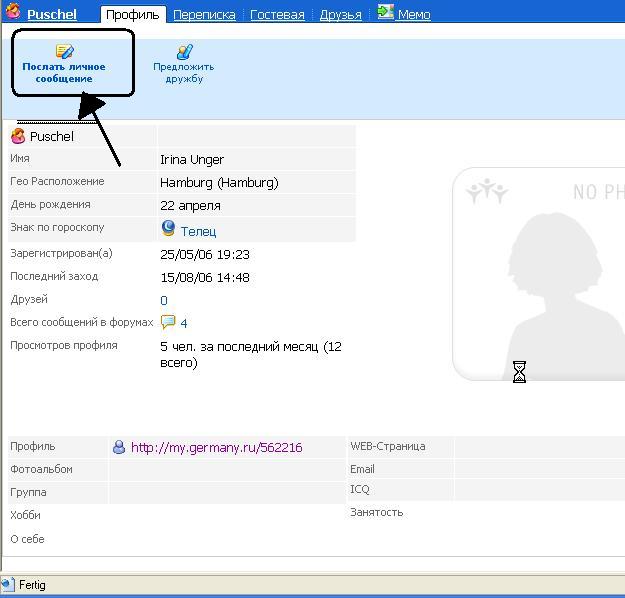The width and height of the screenshot is (625, 598).
Task: Click the Puschel username link at the top
Action: 52,15
